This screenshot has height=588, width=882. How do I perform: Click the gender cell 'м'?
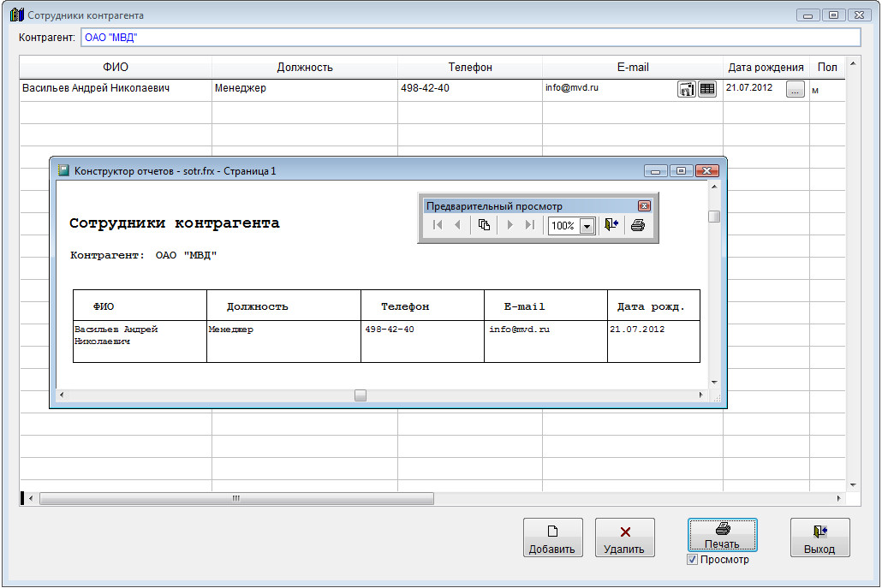(827, 90)
